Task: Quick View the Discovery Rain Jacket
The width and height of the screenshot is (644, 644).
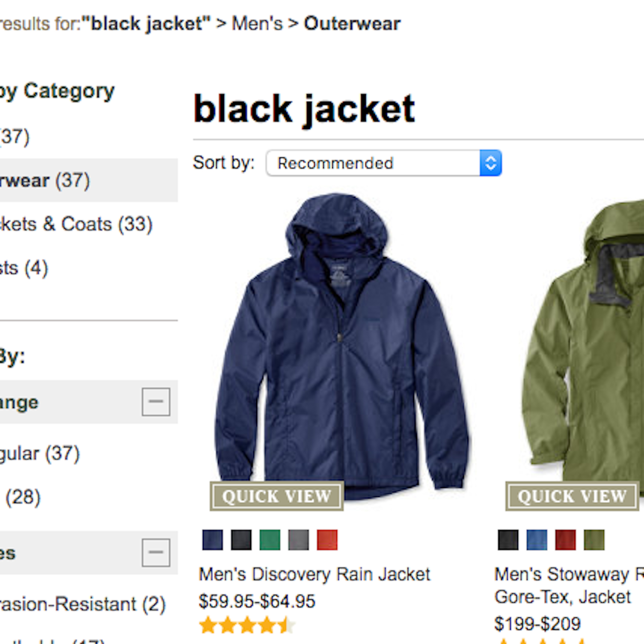Action: pyautogui.click(x=277, y=496)
